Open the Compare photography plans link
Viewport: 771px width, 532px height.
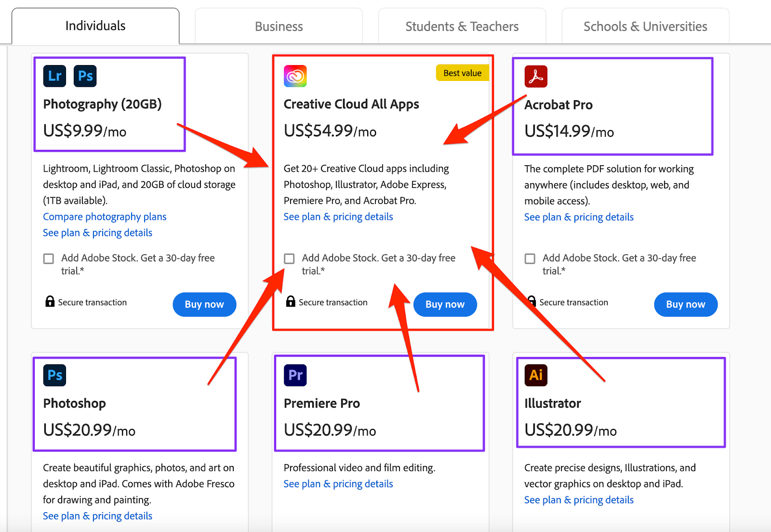[105, 217]
